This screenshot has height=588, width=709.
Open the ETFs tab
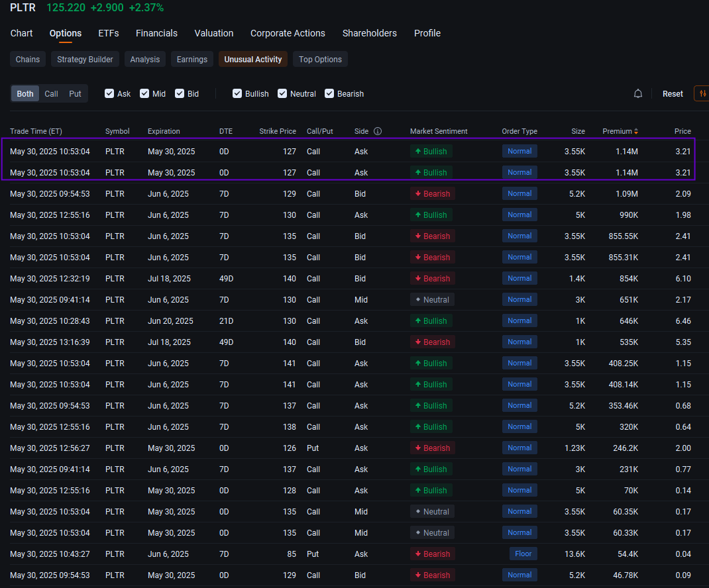click(109, 33)
